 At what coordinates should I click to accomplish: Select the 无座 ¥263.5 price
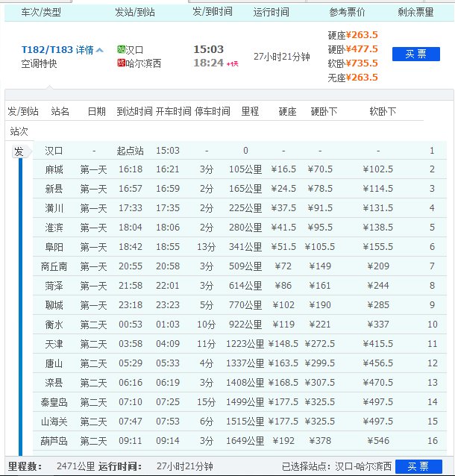pos(353,78)
